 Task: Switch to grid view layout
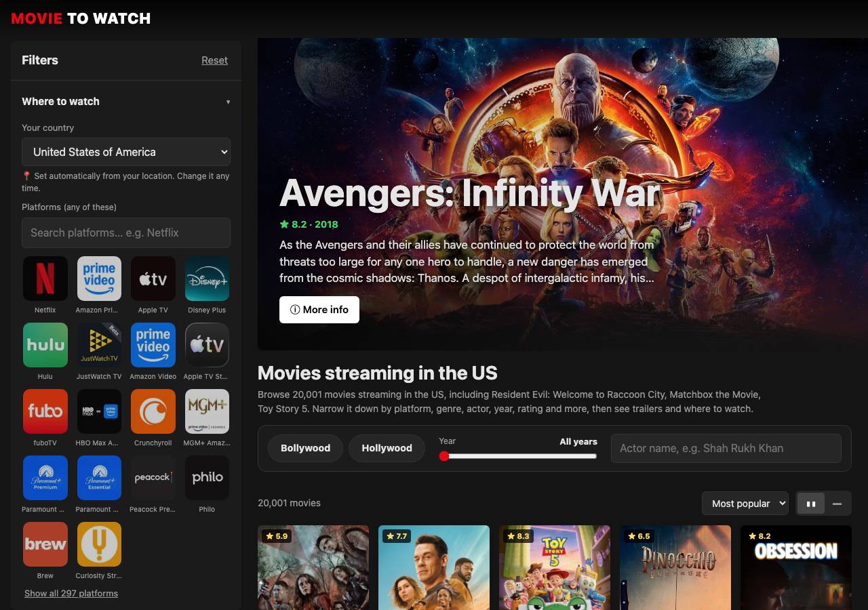point(811,504)
